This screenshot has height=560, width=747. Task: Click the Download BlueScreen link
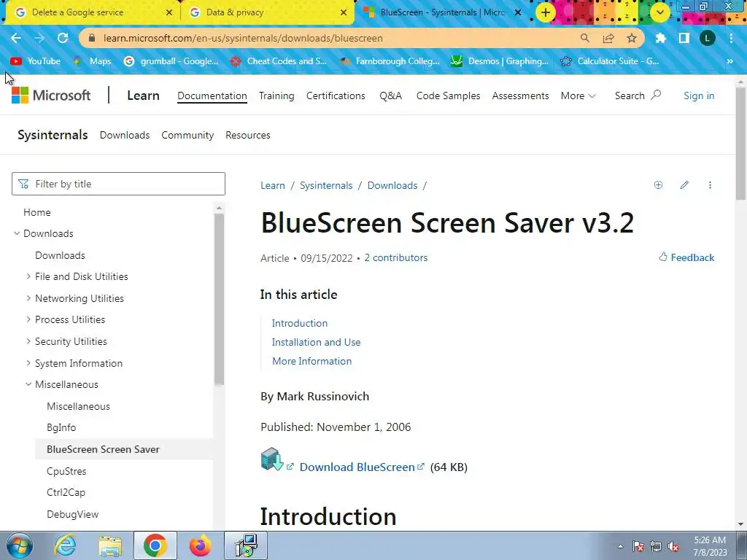point(357,467)
